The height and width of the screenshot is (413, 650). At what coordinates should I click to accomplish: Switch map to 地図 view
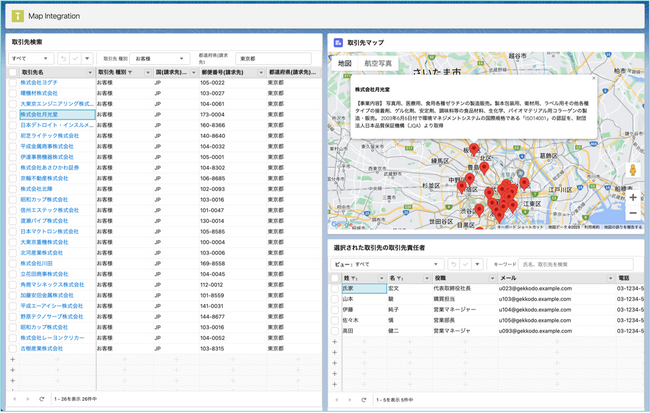coord(345,63)
